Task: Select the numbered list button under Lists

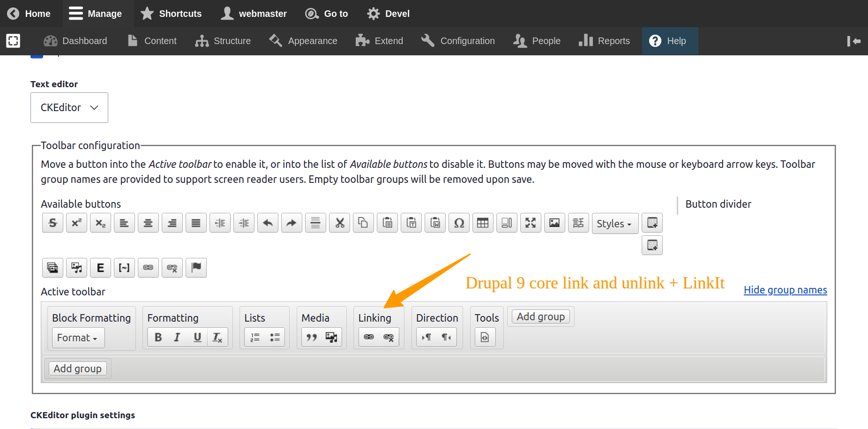Action: 254,337
